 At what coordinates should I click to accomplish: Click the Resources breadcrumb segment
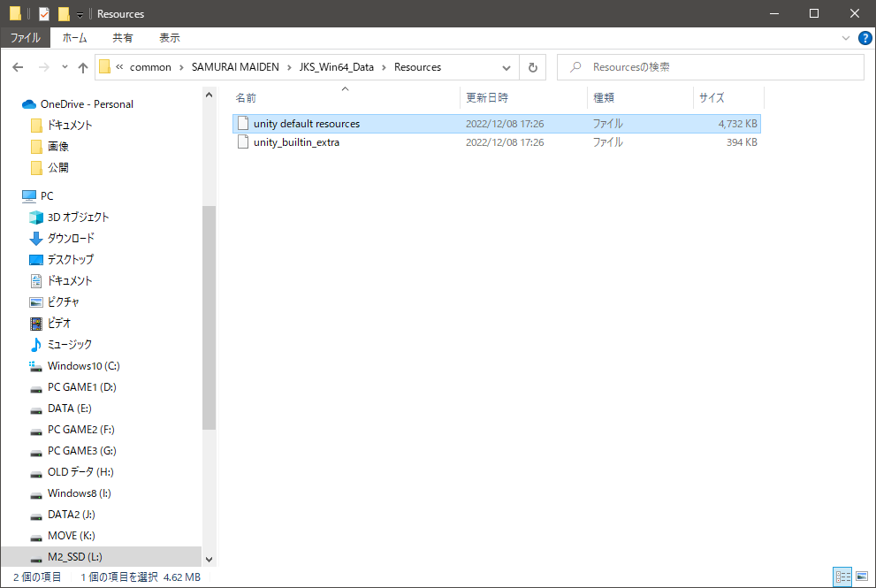(417, 67)
